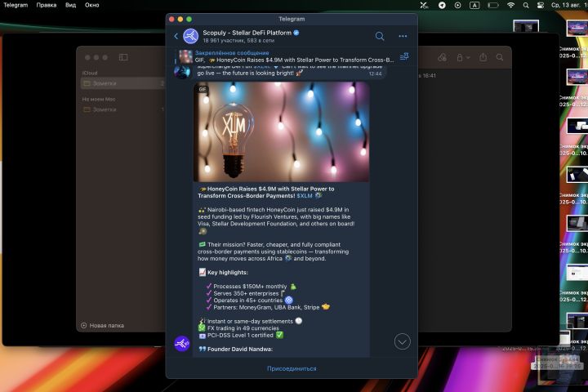
Task: Click the PCI-DSS Level 1 certified line
Action: (240, 335)
